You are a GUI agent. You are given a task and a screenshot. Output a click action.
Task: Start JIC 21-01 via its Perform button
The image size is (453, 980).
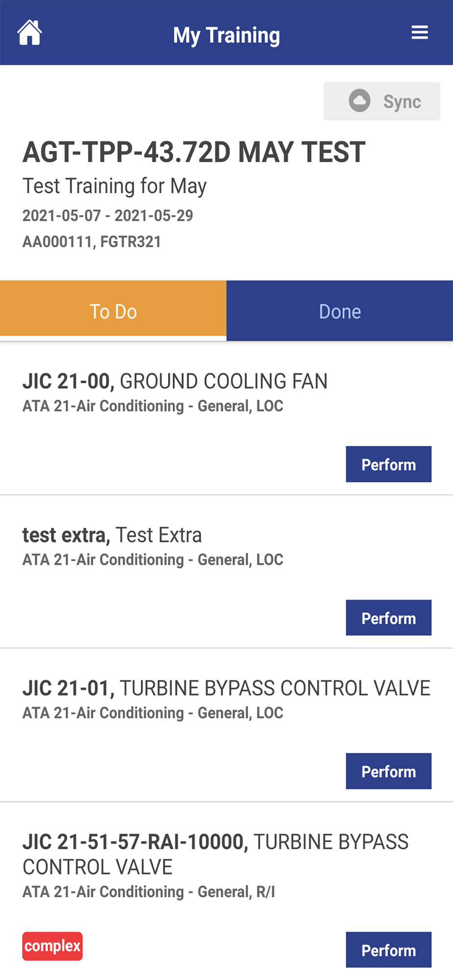(x=388, y=771)
